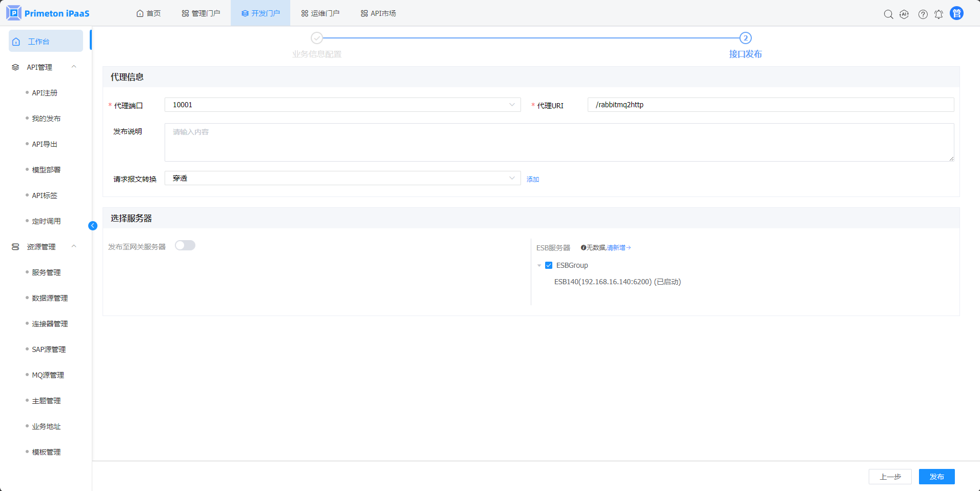
Task: Click the 工作台 home icon
Action: pyautogui.click(x=16, y=42)
